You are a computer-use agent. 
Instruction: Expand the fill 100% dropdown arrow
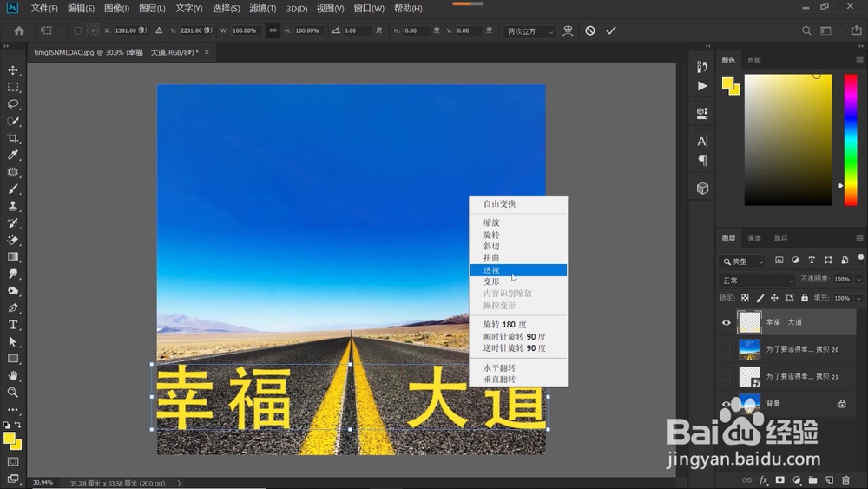[x=858, y=299]
